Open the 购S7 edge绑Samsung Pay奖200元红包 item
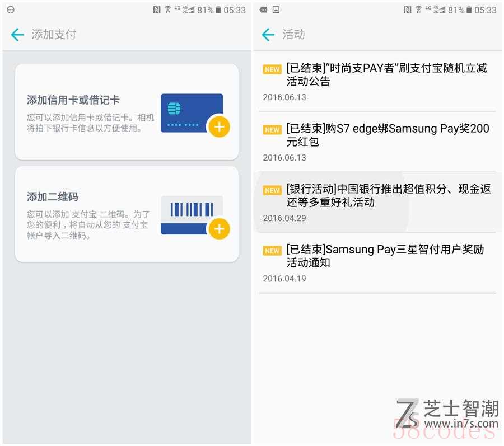 point(377,142)
